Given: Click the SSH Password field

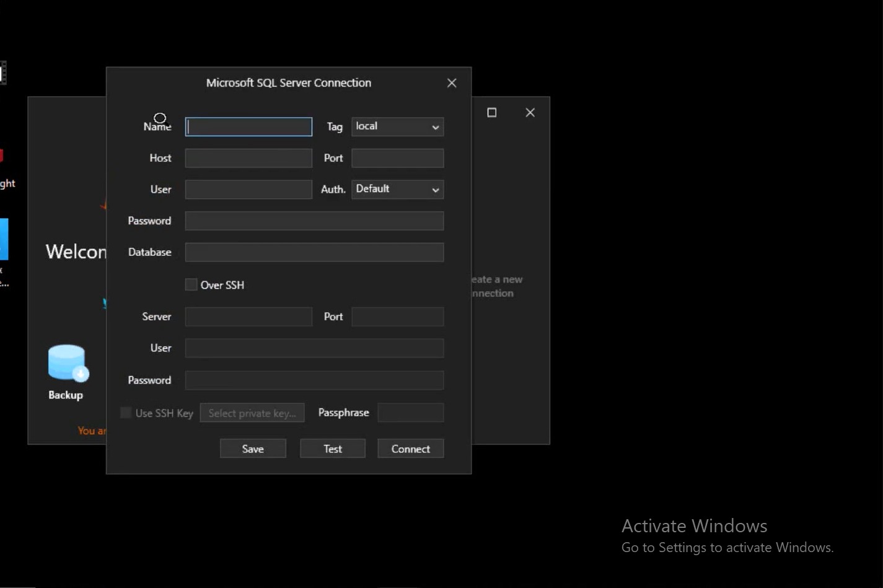Looking at the screenshot, I should (314, 380).
